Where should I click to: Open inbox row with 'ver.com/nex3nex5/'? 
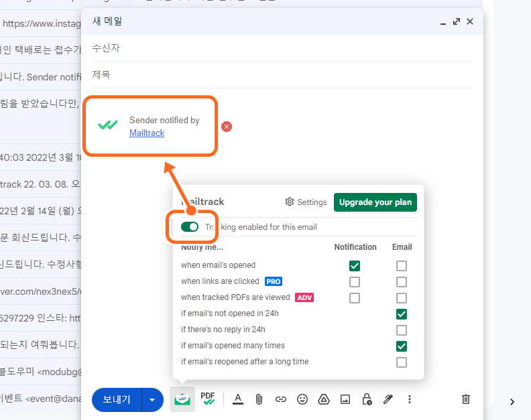tap(41, 291)
